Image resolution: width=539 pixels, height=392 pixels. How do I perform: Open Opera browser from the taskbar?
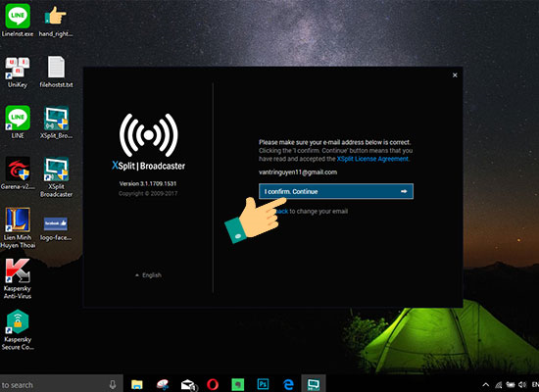(213, 384)
